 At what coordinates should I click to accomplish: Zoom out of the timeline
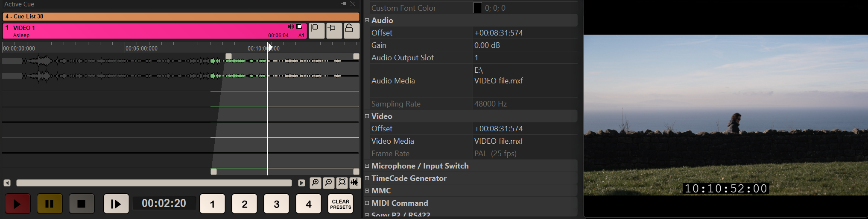tap(328, 183)
